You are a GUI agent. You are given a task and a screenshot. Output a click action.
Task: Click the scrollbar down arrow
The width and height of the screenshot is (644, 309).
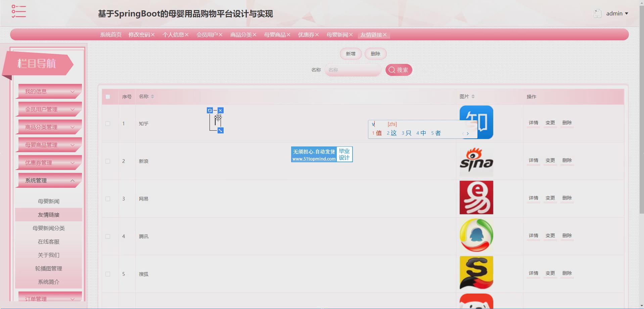pyautogui.click(x=641, y=306)
